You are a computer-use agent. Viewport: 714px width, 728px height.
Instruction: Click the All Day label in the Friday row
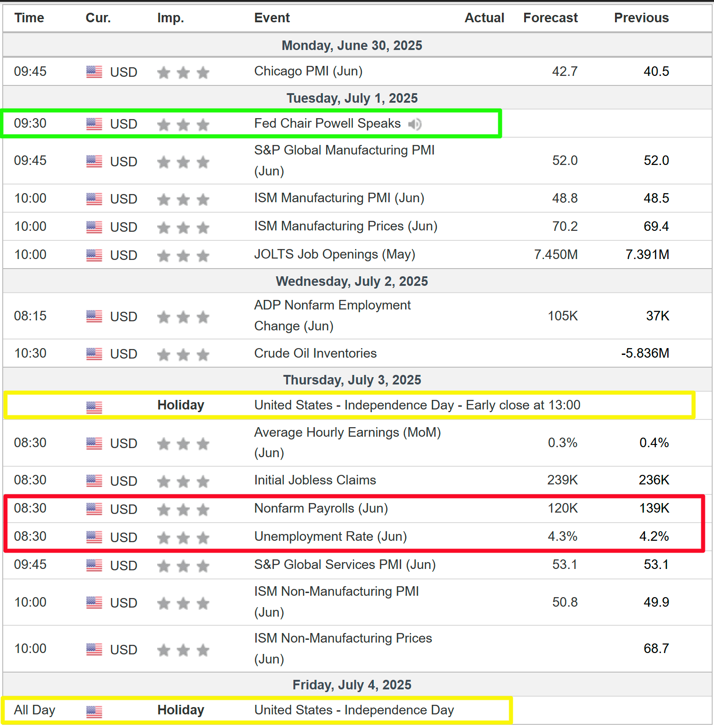(35, 710)
